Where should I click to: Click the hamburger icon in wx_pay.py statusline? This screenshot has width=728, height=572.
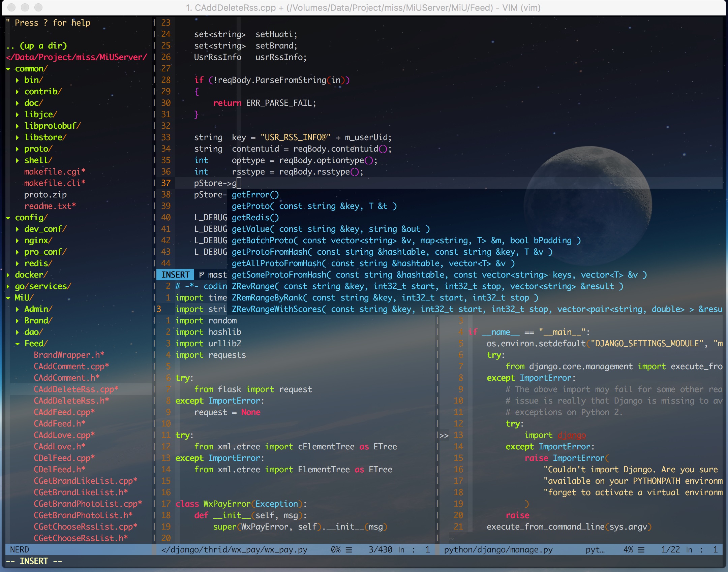coord(349,550)
